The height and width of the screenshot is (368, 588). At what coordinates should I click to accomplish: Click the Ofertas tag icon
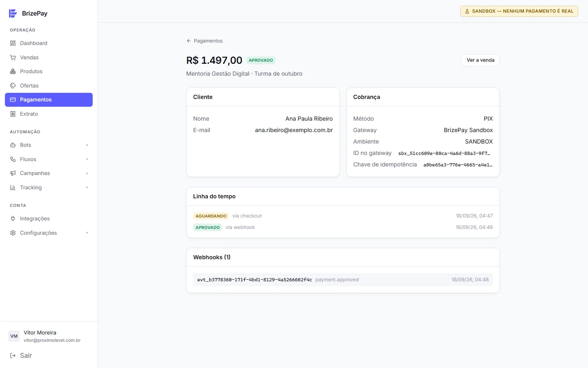pos(13,86)
